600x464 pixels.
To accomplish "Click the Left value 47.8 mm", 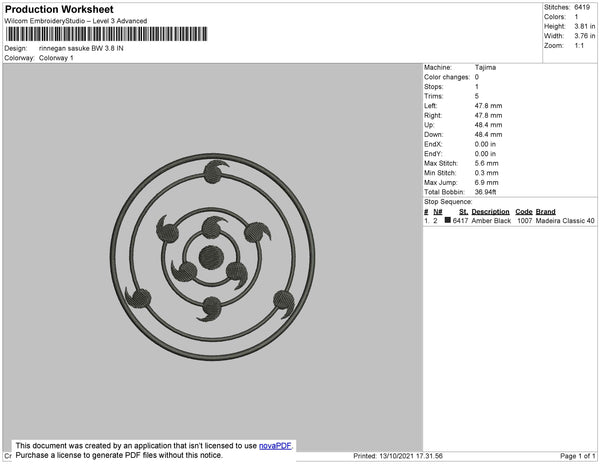I will [x=488, y=106].
